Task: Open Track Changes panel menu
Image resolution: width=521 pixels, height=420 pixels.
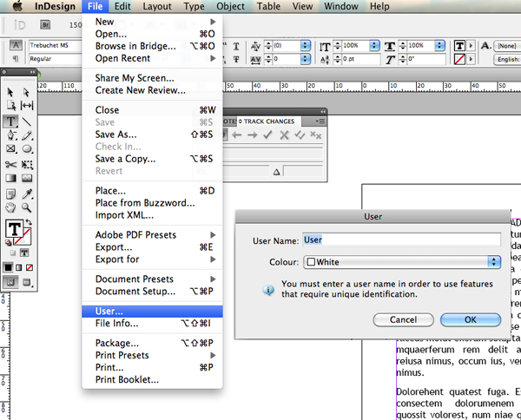Action: (320, 121)
